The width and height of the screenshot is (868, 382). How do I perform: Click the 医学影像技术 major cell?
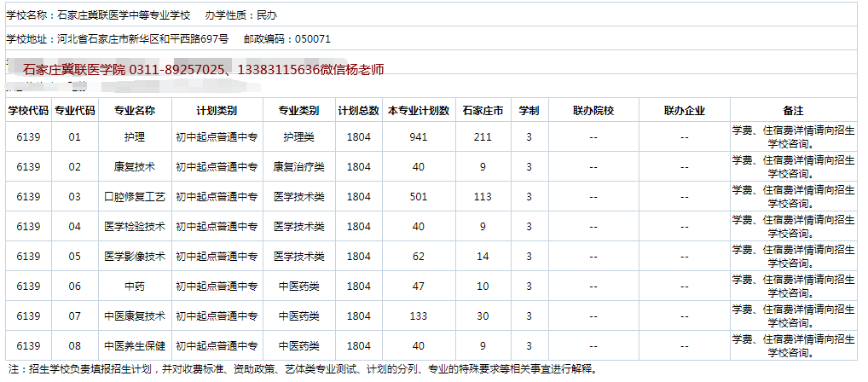pyautogui.click(x=135, y=257)
